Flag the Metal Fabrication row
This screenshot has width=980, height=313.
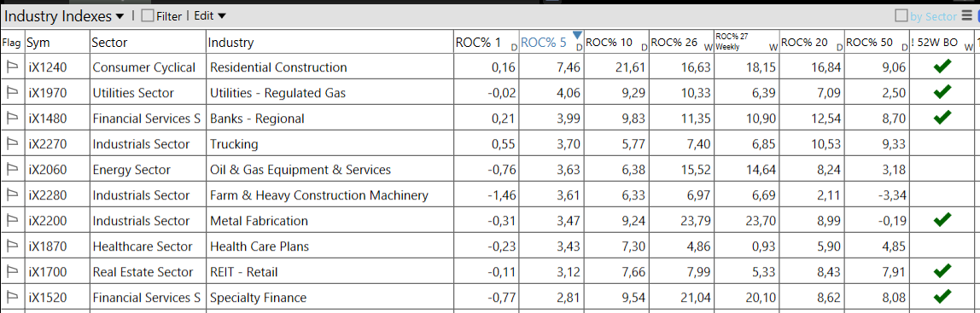pos(12,221)
